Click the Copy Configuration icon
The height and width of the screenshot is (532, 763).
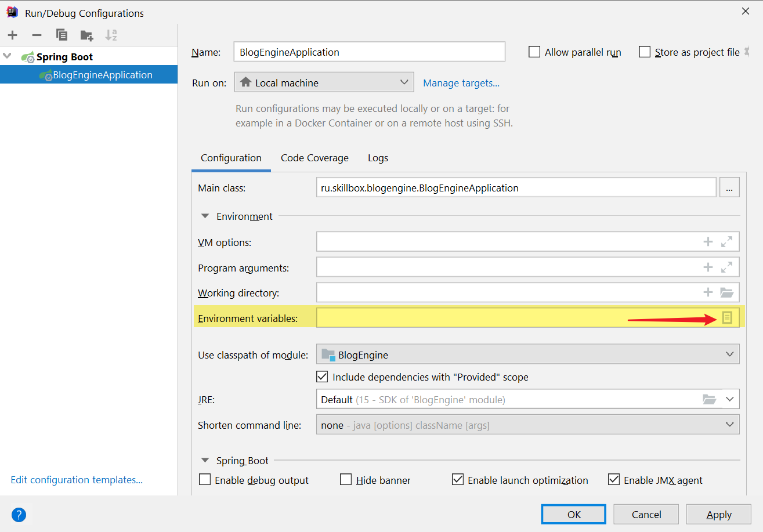[62, 35]
